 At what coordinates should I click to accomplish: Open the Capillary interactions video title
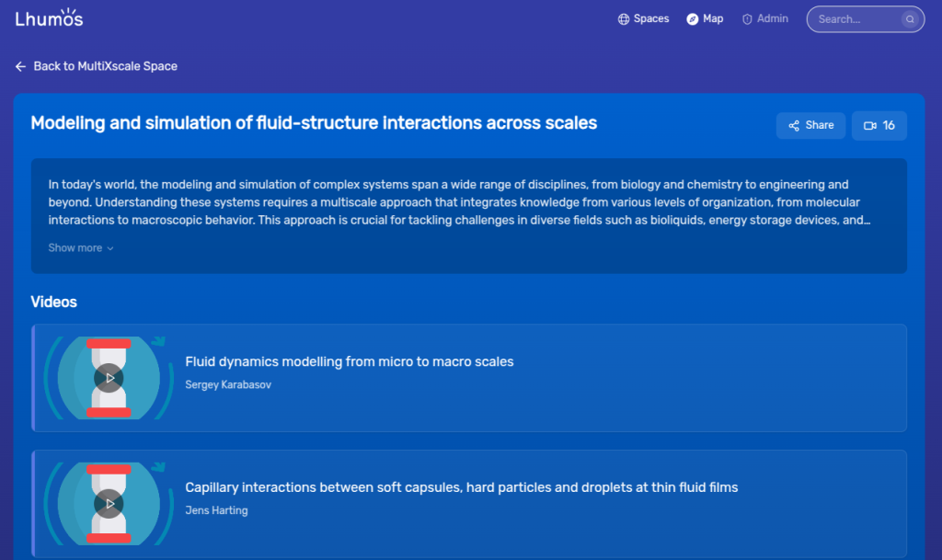[x=462, y=487]
